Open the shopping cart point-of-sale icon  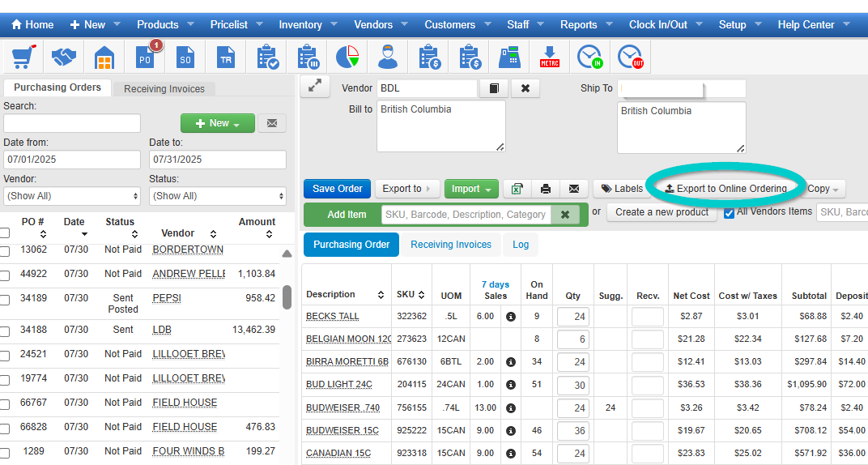[x=23, y=57]
